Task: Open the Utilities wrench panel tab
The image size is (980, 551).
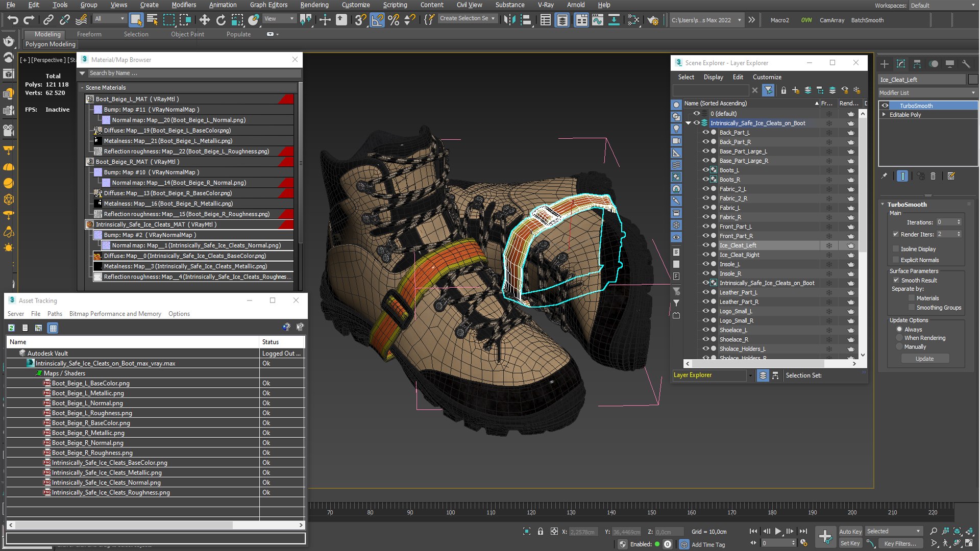Action: 966,64
